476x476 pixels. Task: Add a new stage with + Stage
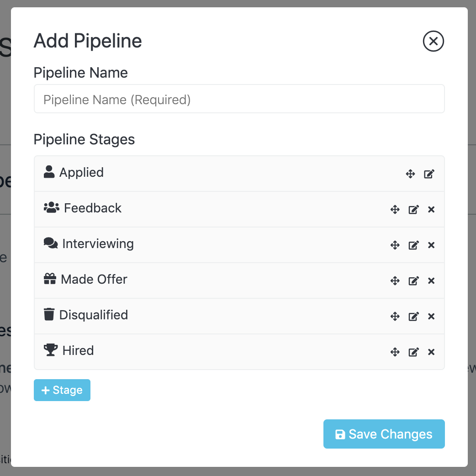pos(62,390)
